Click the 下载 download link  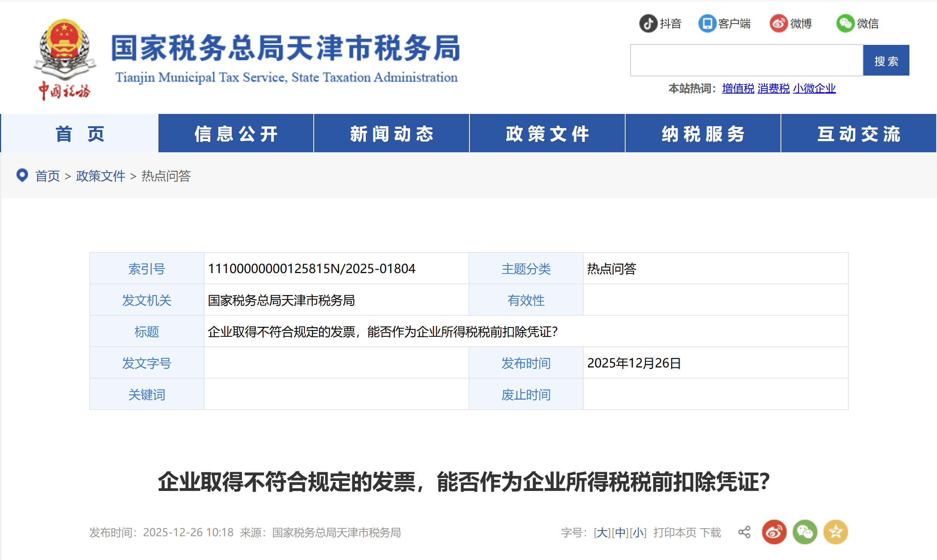(710, 532)
